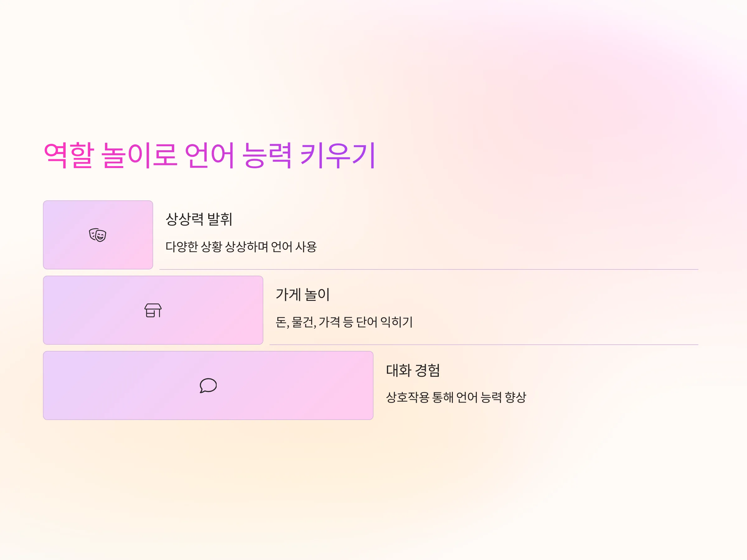This screenshot has height=560, width=747.
Task: Click the text '다양한 상황 상상하며 언어 사용'
Action: click(x=241, y=247)
